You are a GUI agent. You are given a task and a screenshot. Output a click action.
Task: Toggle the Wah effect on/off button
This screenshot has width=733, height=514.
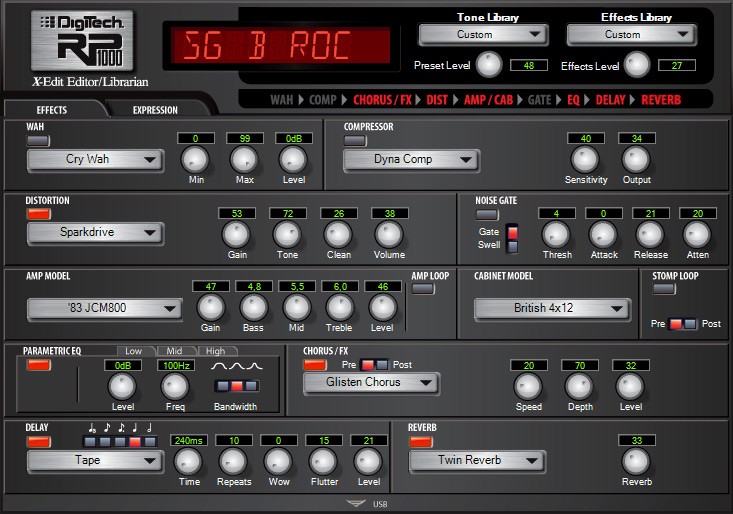click(38, 141)
